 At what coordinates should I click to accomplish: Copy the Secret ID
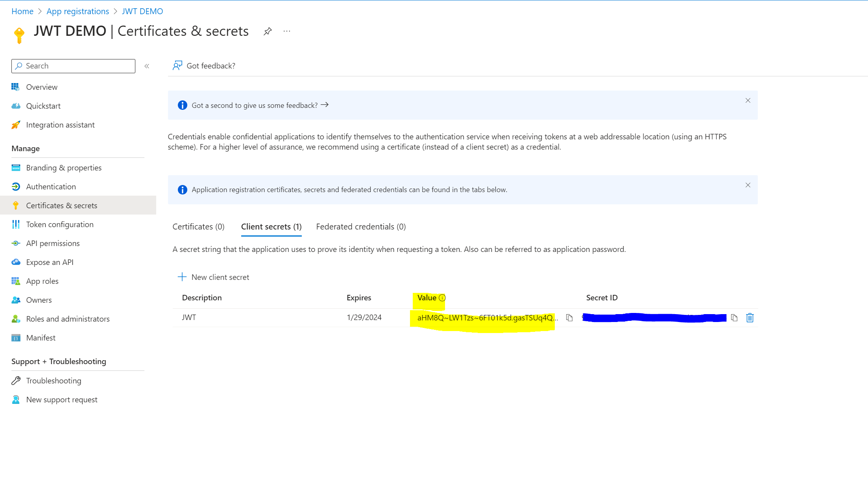click(x=734, y=317)
